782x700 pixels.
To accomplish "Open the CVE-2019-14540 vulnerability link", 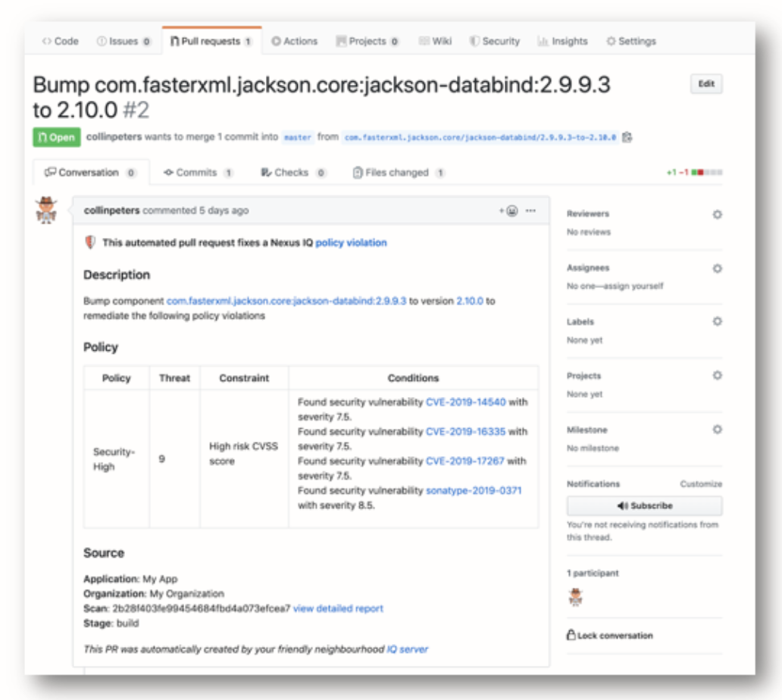I will coord(465,402).
